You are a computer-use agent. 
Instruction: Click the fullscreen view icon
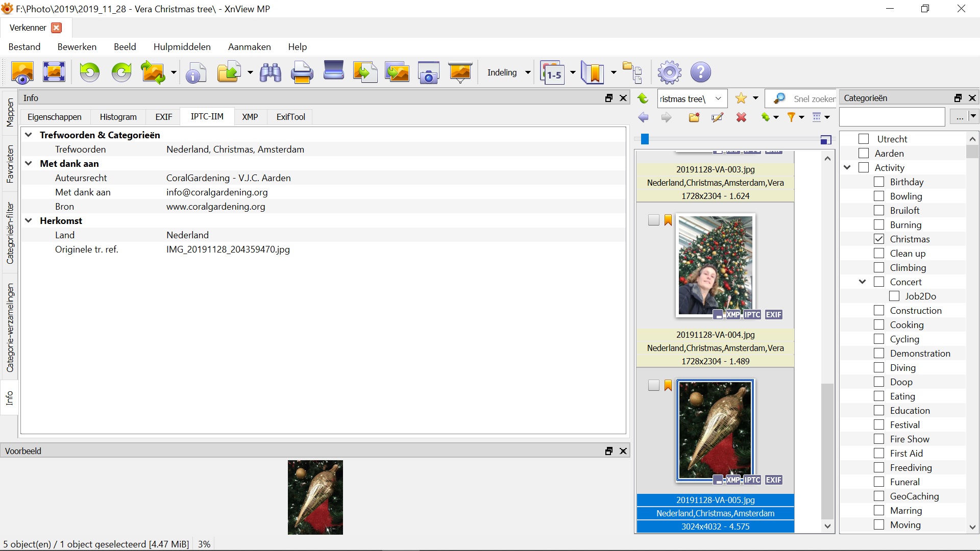[54, 72]
